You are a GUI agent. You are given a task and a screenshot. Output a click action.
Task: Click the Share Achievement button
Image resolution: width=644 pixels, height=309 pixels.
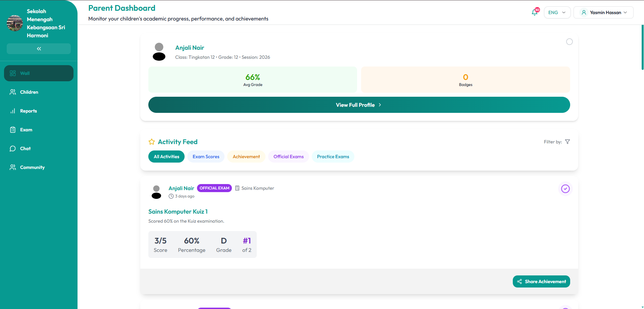click(541, 281)
